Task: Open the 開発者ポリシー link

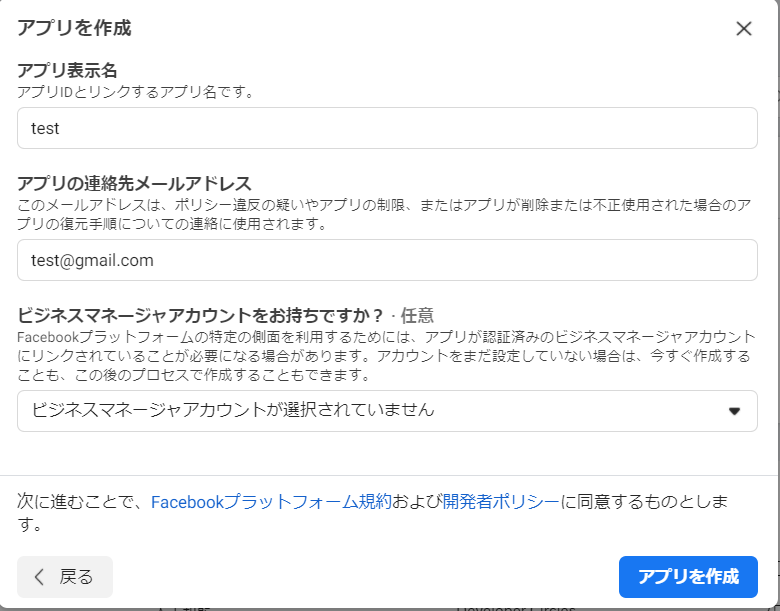Action: tap(500, 502)
